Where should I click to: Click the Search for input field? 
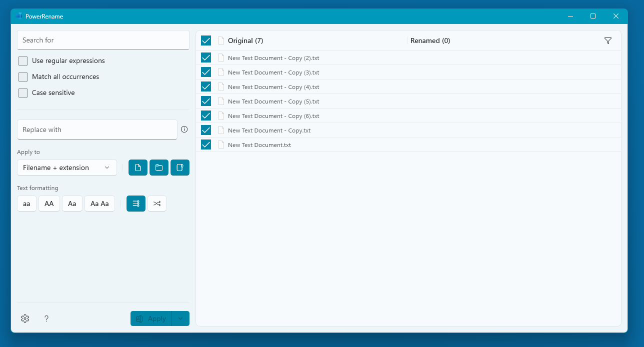click(103, 40)
